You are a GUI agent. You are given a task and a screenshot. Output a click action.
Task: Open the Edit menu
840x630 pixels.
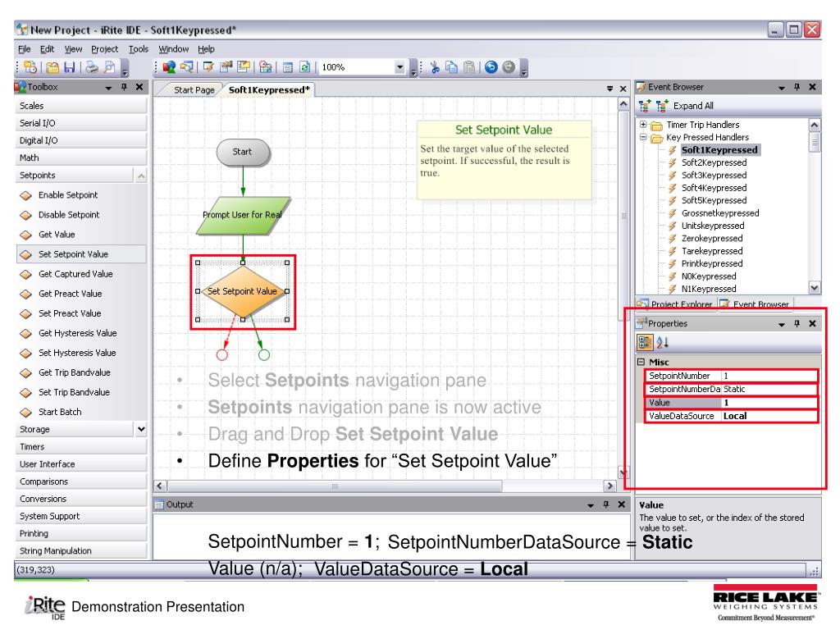(47, 49)
